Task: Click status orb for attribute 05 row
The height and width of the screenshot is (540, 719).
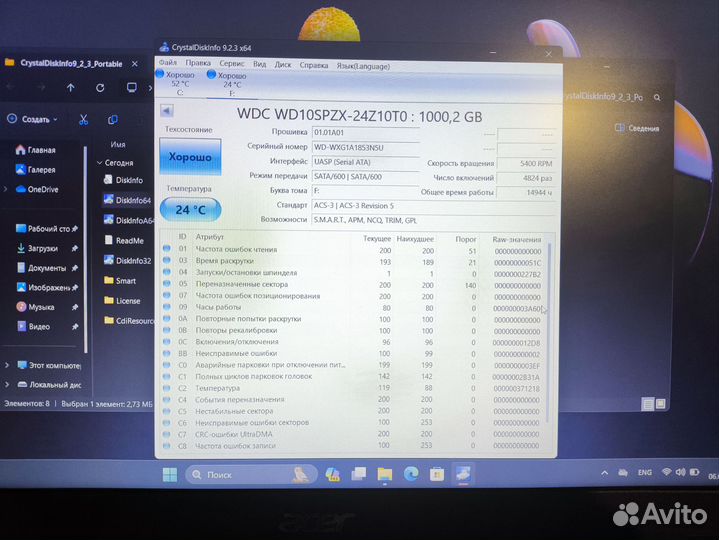Action: pyautogui.click(x=167, y=284)
